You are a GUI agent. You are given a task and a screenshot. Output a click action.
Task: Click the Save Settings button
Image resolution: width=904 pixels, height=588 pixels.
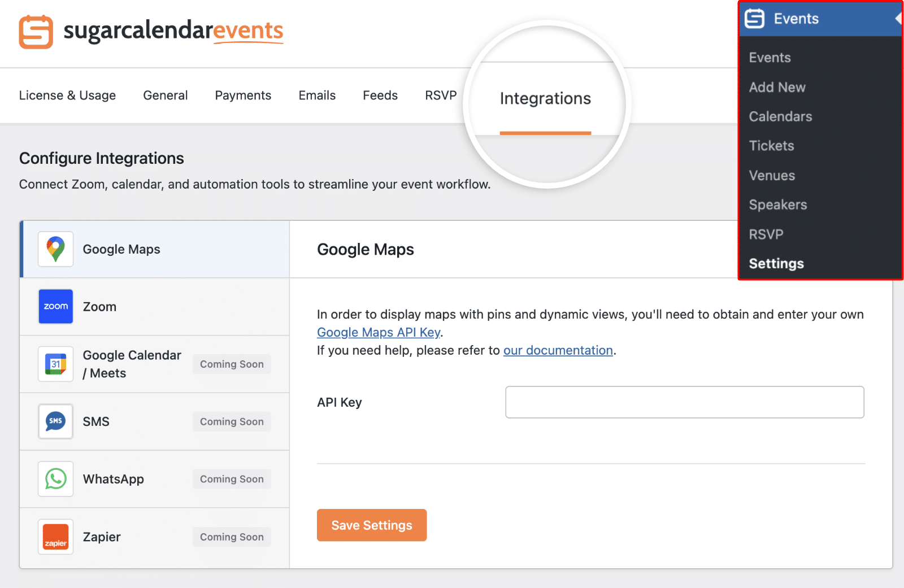(372, 525)
